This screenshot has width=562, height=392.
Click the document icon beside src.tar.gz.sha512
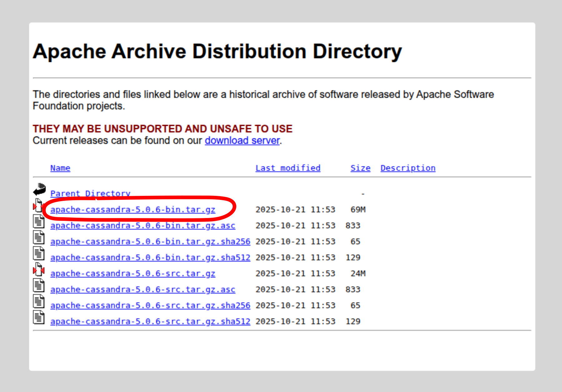click(x=39, y=317)
